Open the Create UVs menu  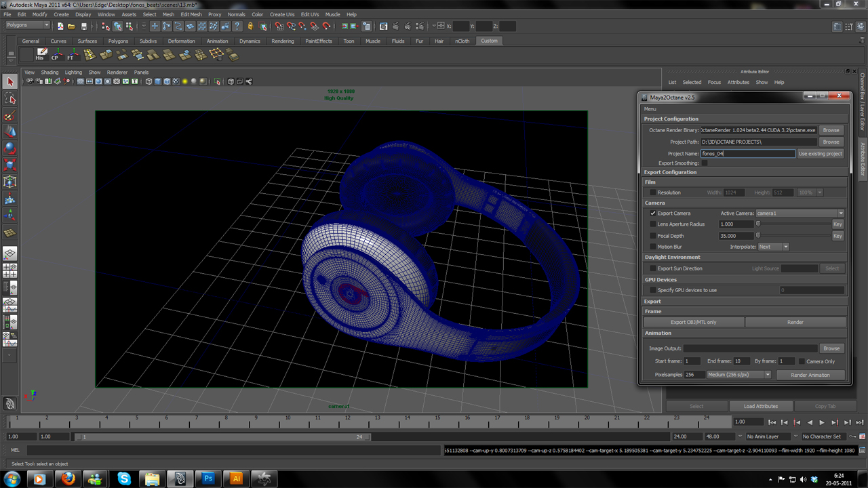pyautogui.click(x=281, y=14)
